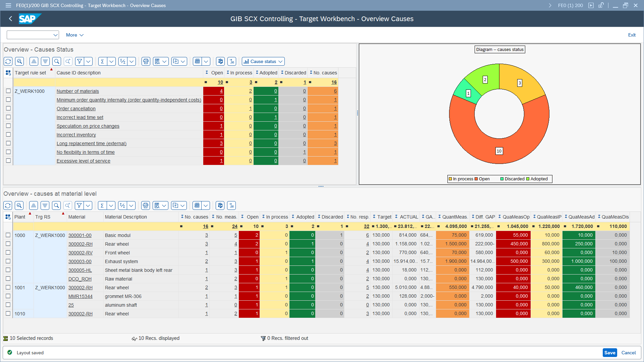The image size is (644, 362).
Task: Click cube icon in material level toolbar
Action: (x=220, y=205)
